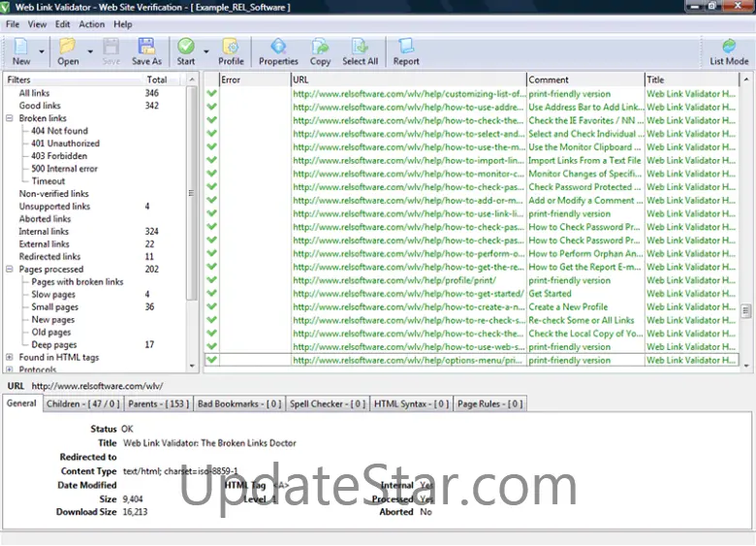Sort by the Comment column header

tap(585, 80)
